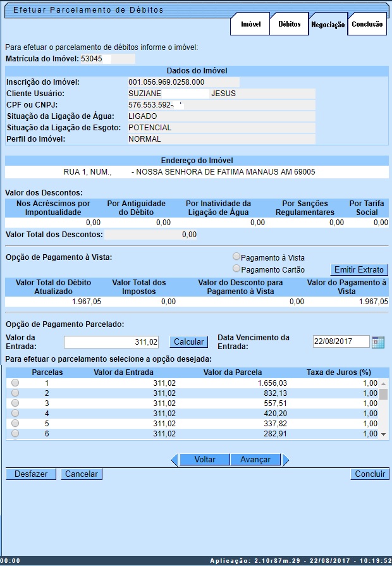The image size is (392, 566).
Task: Click the installment list scrollbar down arrow
Action: pyautogui.click(x=383, y=434)
